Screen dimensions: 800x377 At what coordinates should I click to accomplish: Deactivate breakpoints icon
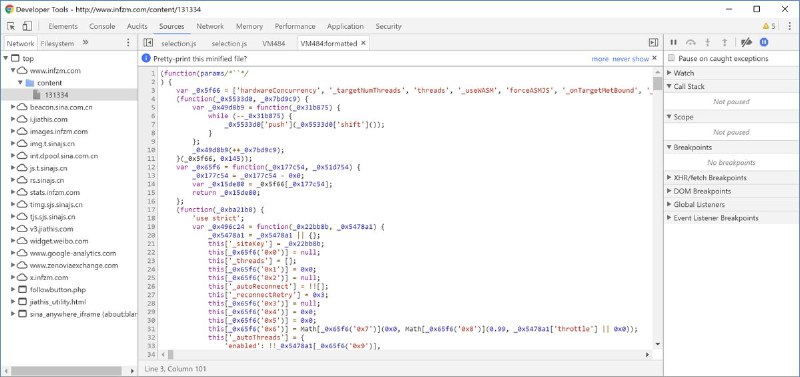(x=746, y=42)
